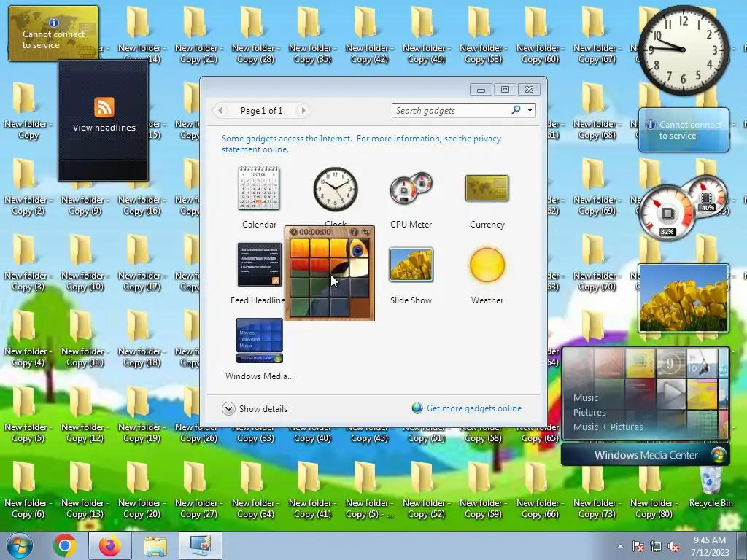This screenshot has height=560, width=747.
Task: Expand Show details chevron
Action: coord(228,408)
